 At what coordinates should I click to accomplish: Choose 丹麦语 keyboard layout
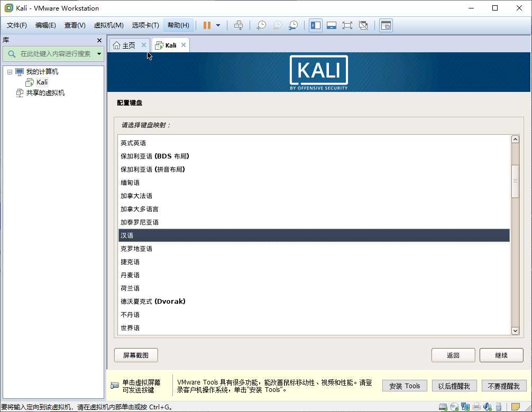click(314, 275)
